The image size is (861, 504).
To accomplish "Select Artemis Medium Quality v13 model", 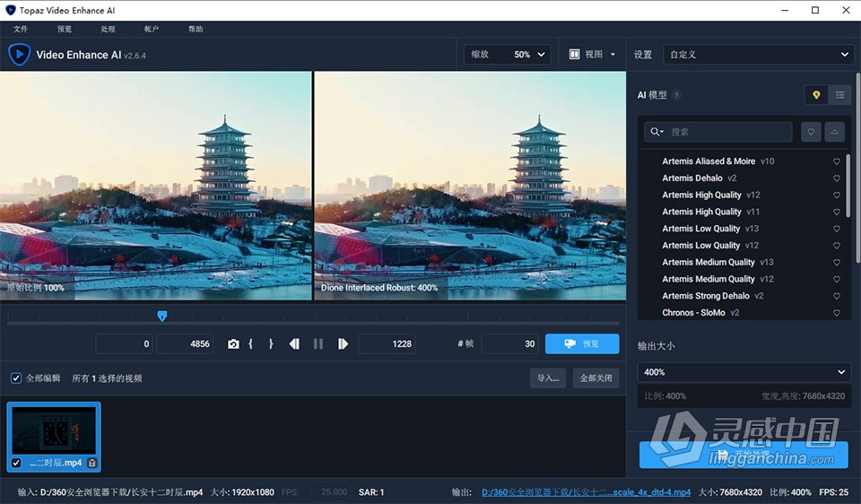I will point(717,263).
